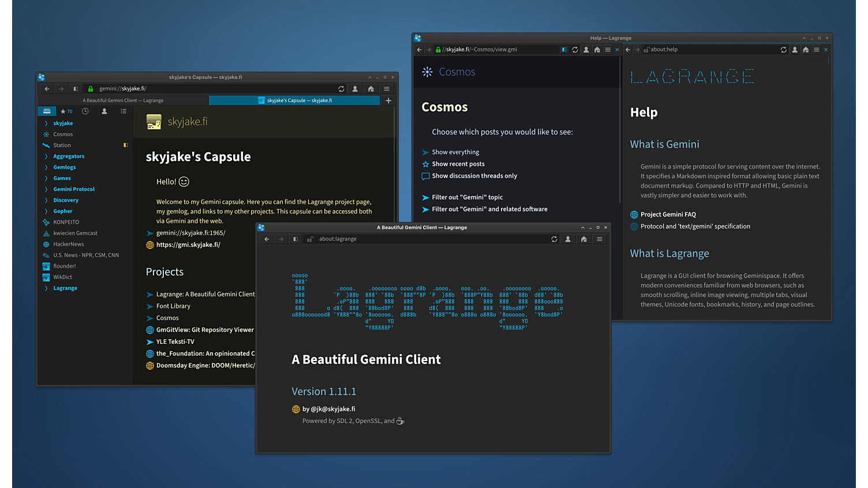
Task: Open identity menu in about:lagrange window
Action: coord(568,239)
